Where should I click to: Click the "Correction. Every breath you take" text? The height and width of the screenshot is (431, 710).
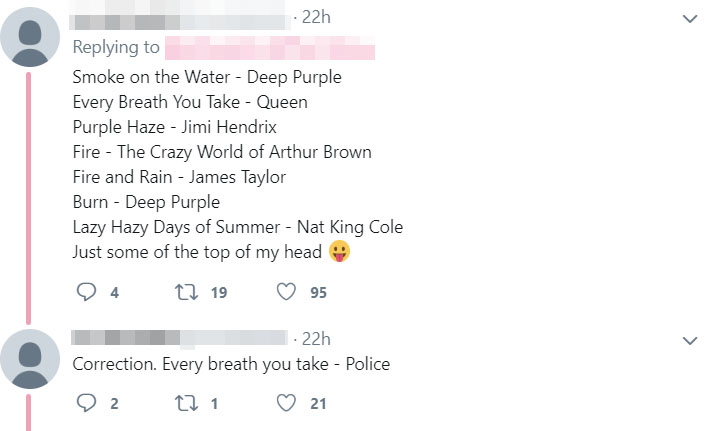point(231,365)
